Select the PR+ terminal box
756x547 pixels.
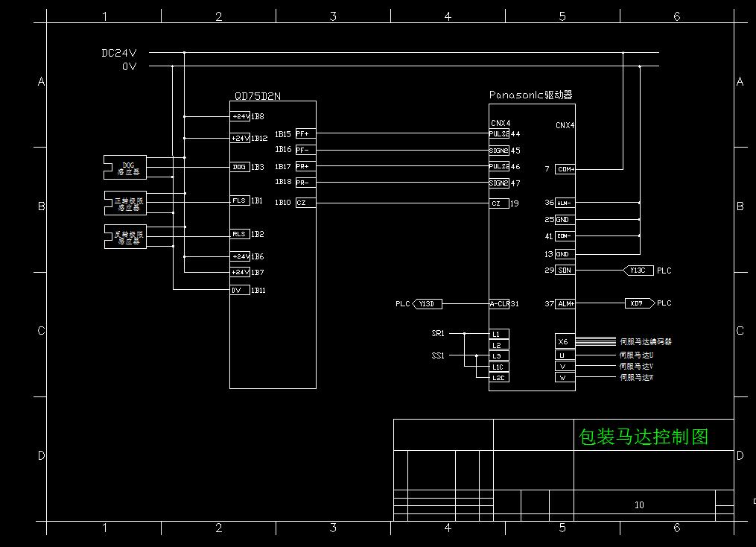(x=305, y=166)
